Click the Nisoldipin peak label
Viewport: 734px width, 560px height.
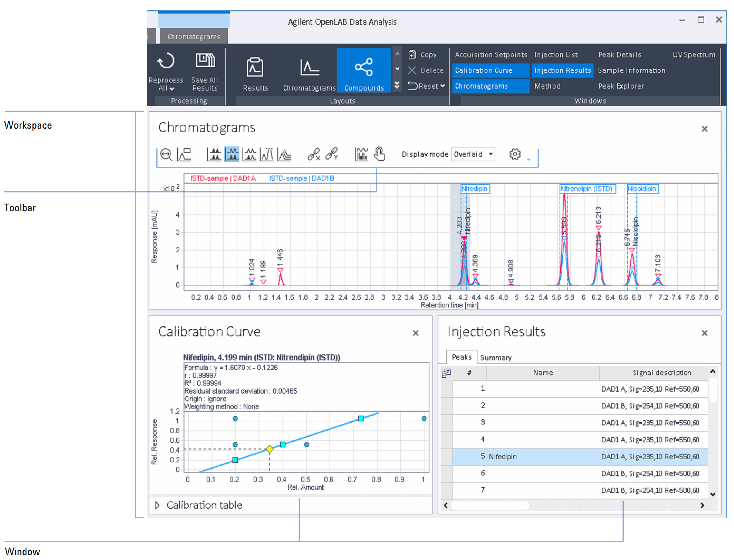tap(642, 189)
